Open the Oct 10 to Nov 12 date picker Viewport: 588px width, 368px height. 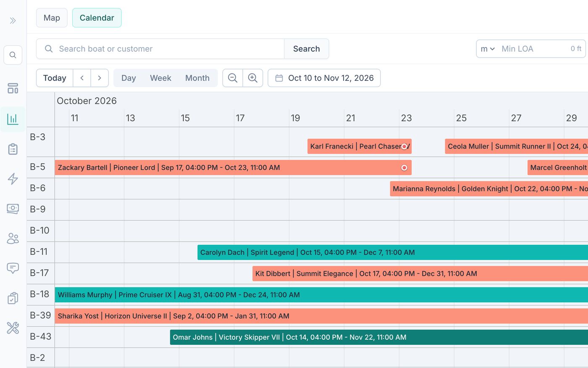324,78
